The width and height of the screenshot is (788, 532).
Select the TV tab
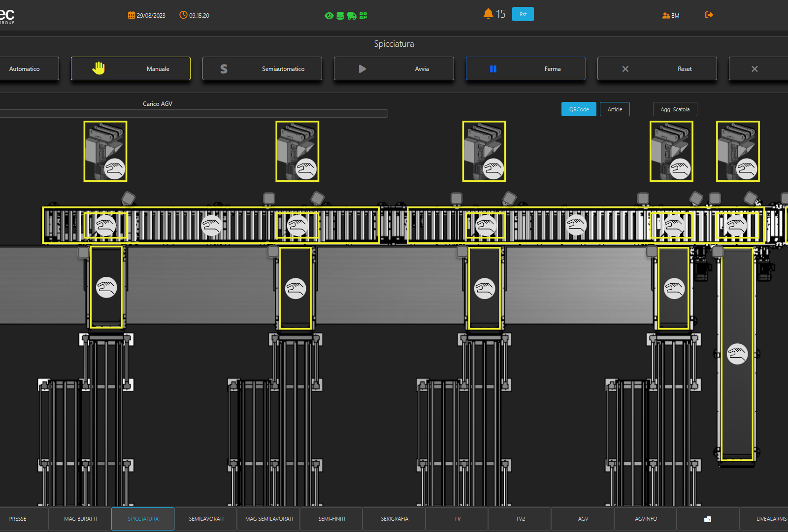[458, 519]
